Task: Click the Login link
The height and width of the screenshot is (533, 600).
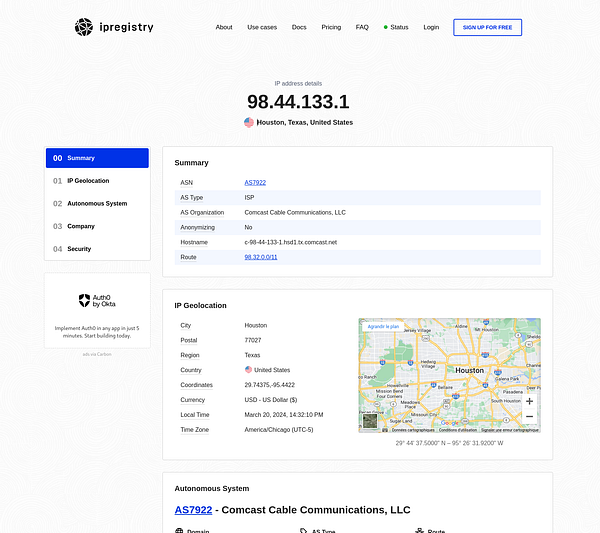Action: point(431,27)
